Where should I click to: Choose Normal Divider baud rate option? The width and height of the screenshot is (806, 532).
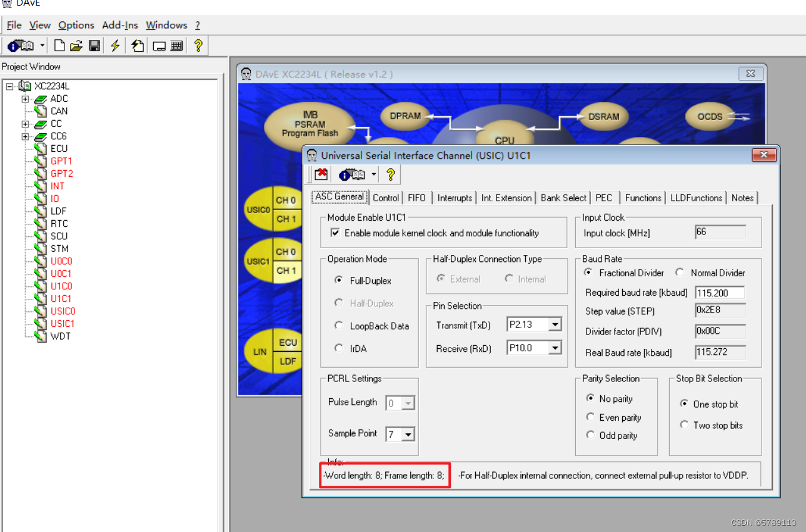coord(680,273)
